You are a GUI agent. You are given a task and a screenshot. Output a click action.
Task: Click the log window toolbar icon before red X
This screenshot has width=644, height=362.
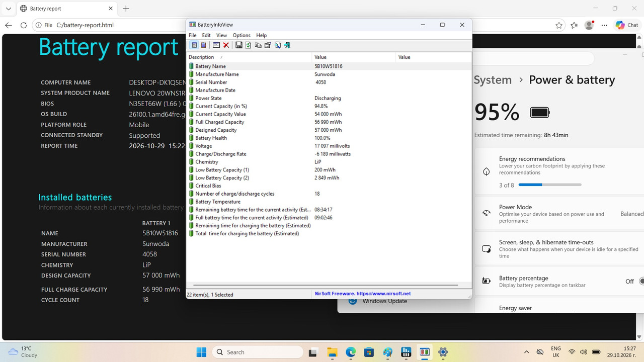(x=216, y=45)
